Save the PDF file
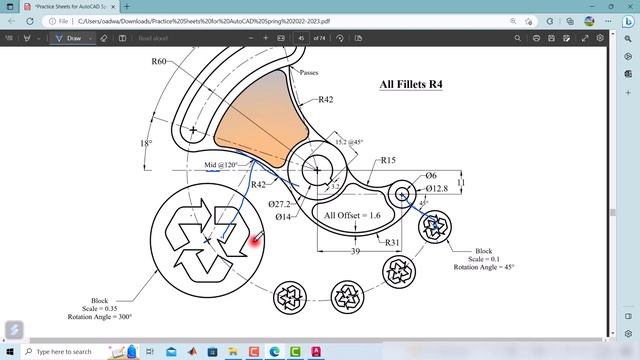This screenshot has width=640, height=360. click(x=551, y=38)
